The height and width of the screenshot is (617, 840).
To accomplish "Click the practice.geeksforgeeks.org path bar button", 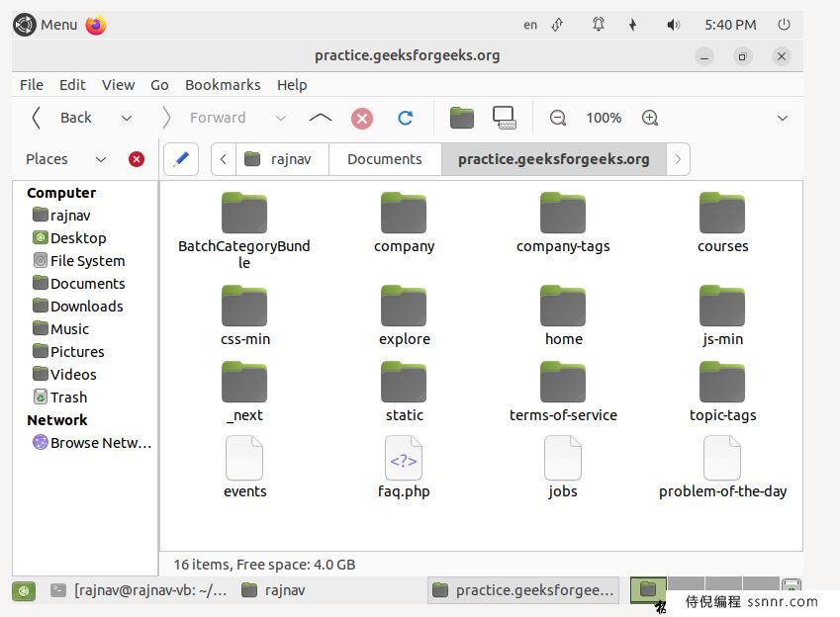I will coord(553,159).
